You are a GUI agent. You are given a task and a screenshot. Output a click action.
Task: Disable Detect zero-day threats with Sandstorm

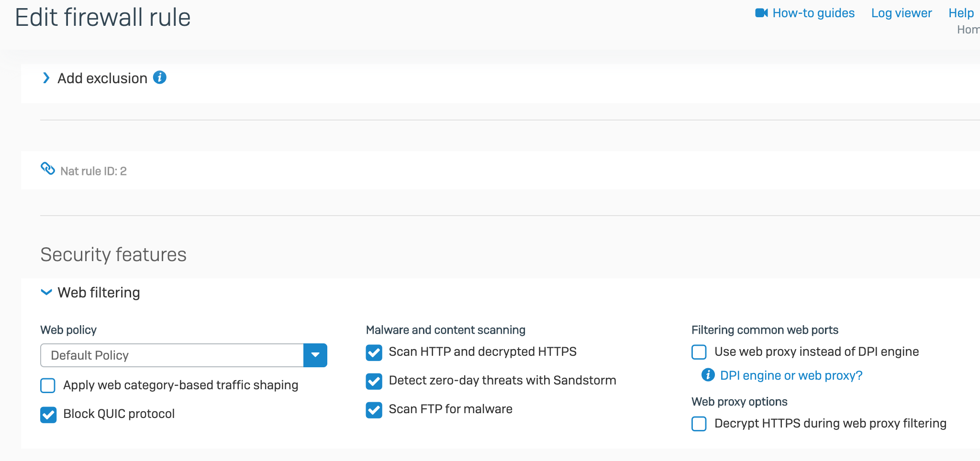click(374, 381)
